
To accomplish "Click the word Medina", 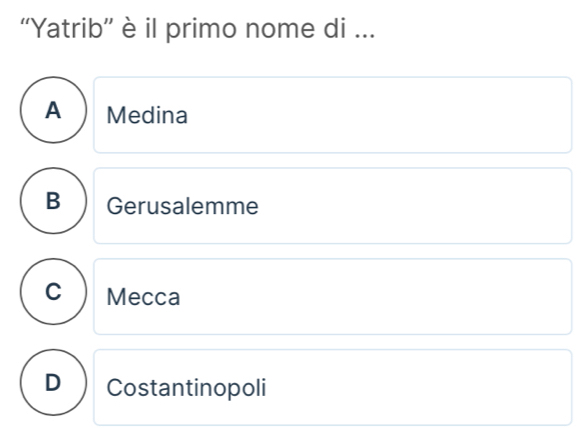I will coord(147,115).
